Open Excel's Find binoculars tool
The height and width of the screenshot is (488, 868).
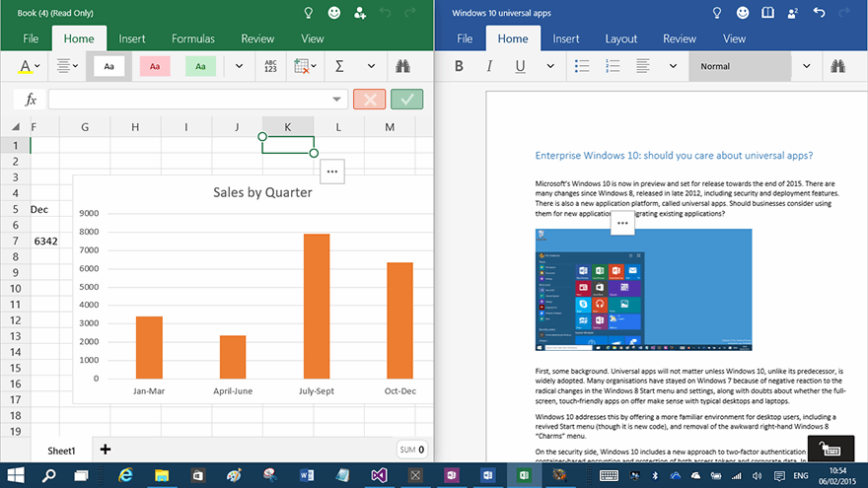pos(402,66)
